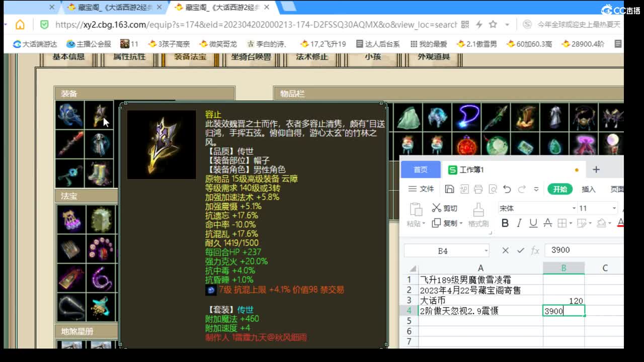Click the bead ring 法宝 icon
The height and width of the screenshot is (362, 644).
pyautogui.click(x=100, y=248)
